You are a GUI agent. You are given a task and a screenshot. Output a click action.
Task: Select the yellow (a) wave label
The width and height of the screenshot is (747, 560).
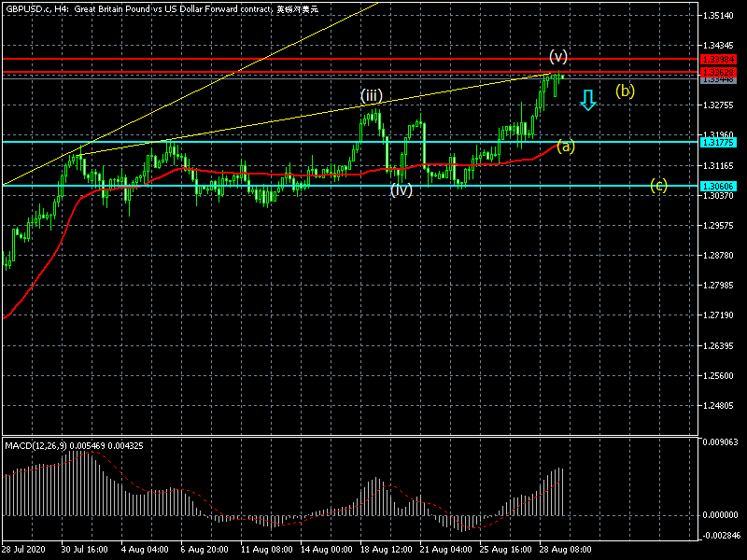click(566, 146)
